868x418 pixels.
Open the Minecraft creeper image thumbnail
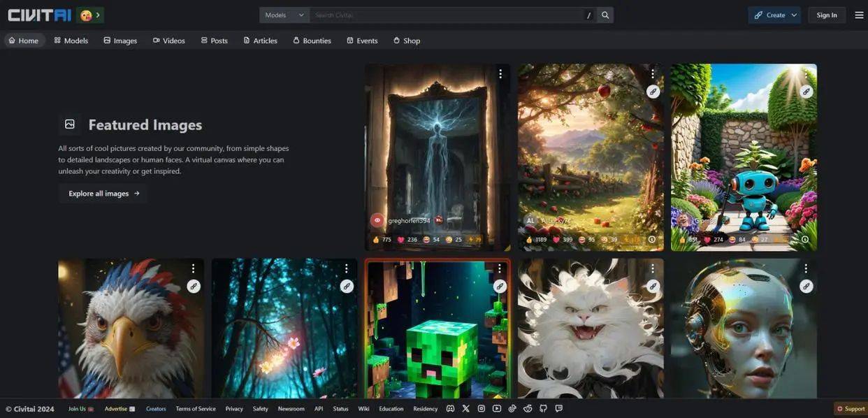(x=437, y=329)
